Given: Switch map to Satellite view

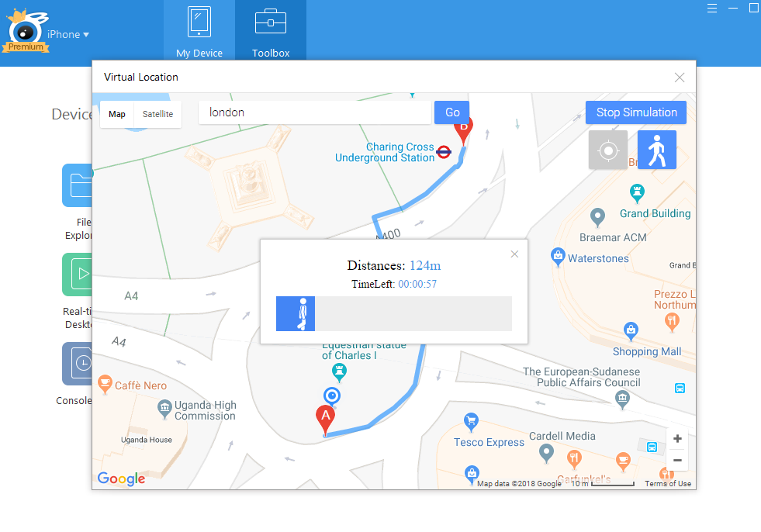Looking at the screenshot, I should click(x=157, y=114).
